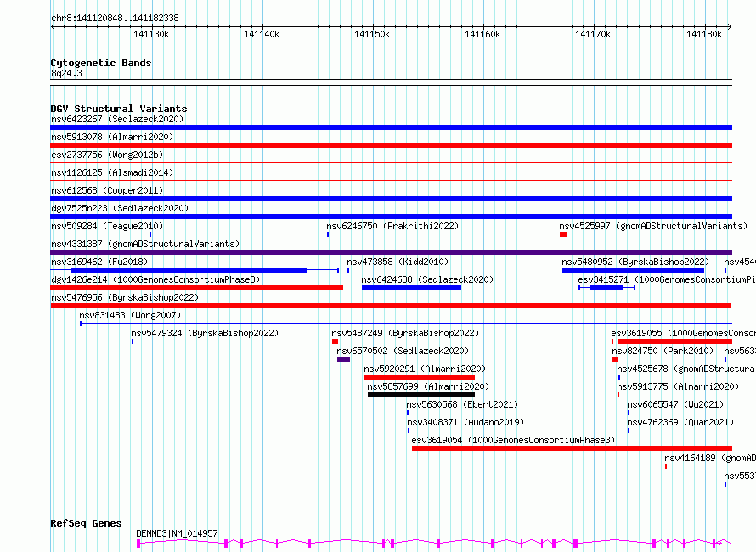Open nsv5487249 (ByrskaBishop2022) variant
Image resolution: width=756 pixels, height=552 pixels.
point(405,333)
